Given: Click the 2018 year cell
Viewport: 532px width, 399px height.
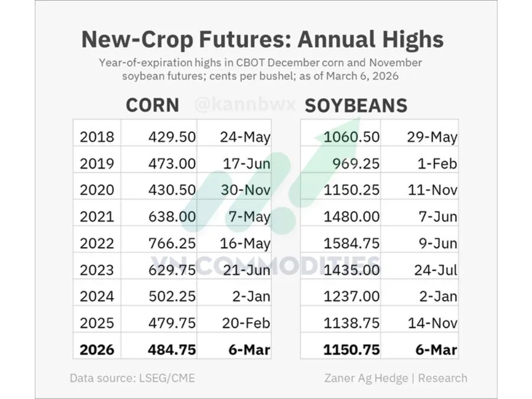Looking at the screenshot, I should tap(97, 137).
